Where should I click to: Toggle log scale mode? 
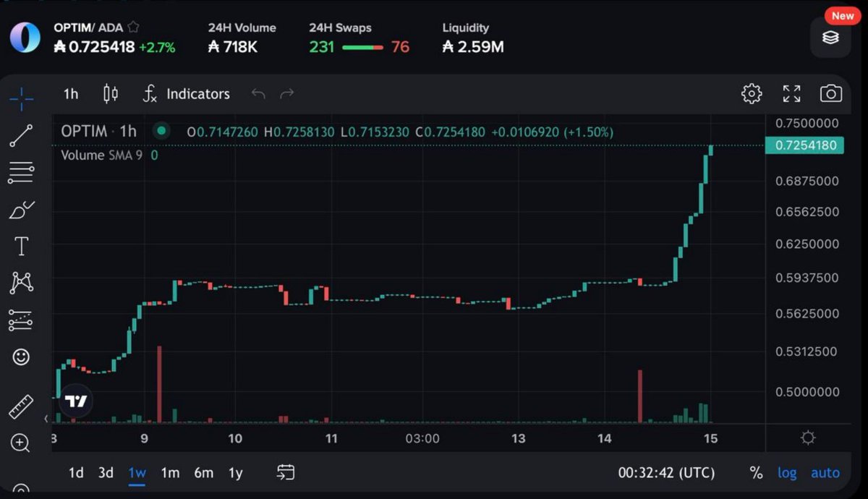(787, 473)
